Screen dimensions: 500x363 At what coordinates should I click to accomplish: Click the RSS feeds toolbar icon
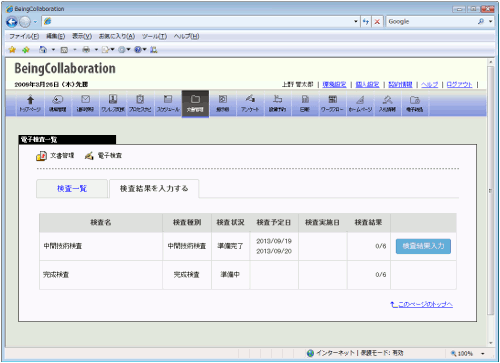pyautogui.click(x=64, y=50)
